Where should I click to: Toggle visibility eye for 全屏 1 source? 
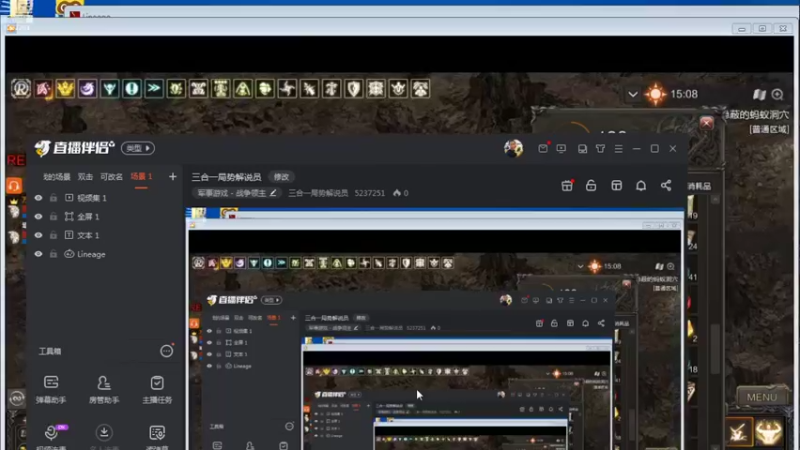point(38,217)
